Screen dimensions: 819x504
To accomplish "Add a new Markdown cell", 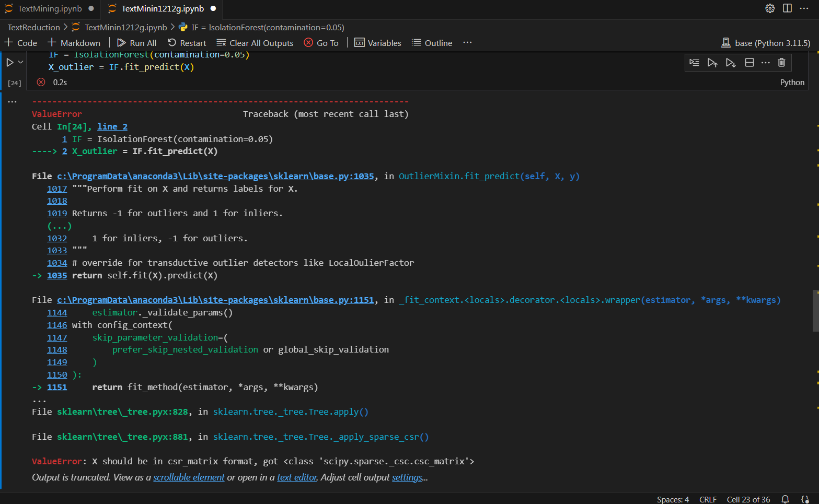I will [74, 43].
